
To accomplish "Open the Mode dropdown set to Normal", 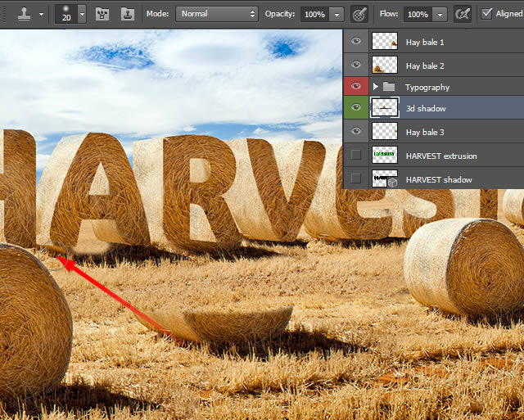I will point(217,14).
